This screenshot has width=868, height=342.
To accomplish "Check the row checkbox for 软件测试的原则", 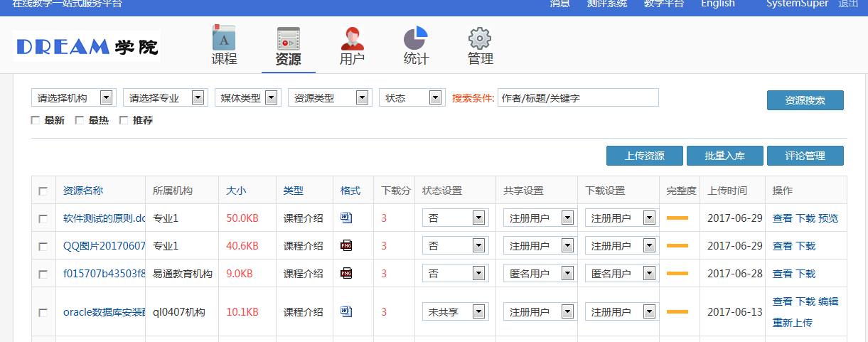I will [x=43, y=218].
